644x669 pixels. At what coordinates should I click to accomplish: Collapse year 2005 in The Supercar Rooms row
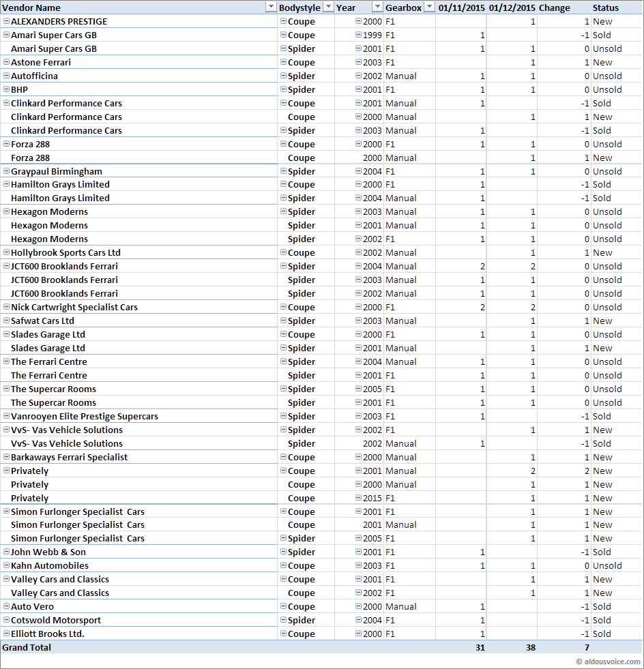tap(358, 389)
